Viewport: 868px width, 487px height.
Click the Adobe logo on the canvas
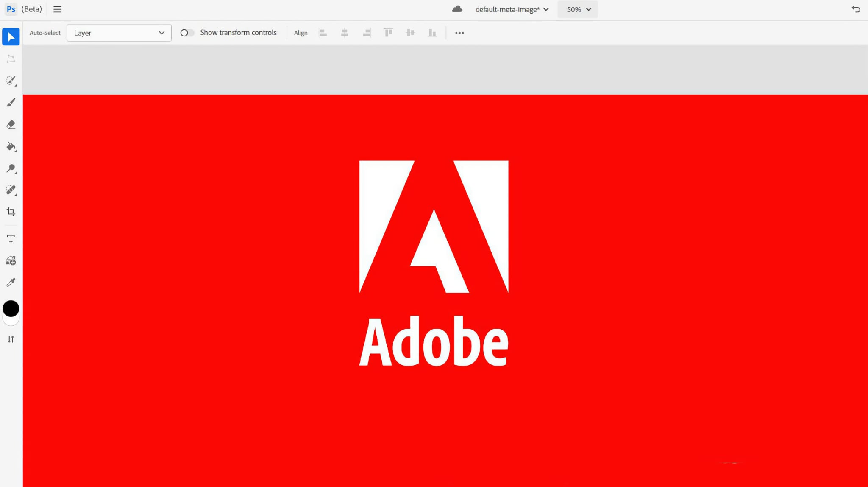pos(434,227)
